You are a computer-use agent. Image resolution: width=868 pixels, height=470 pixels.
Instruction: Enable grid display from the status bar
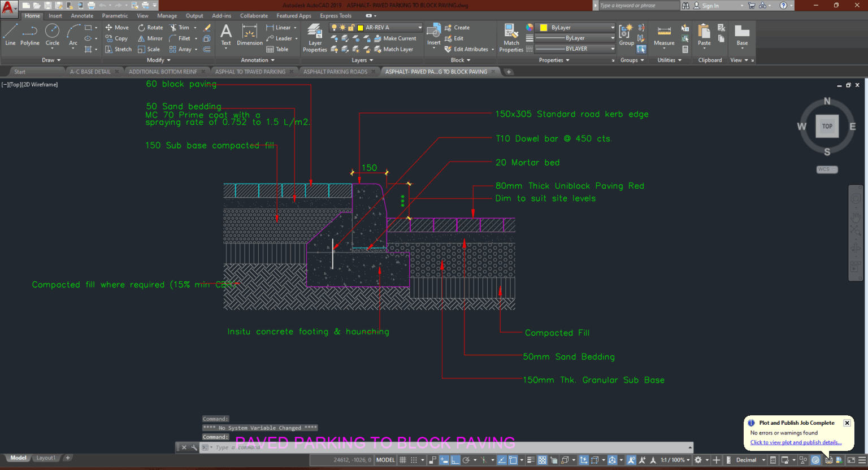tap(403, 460)
